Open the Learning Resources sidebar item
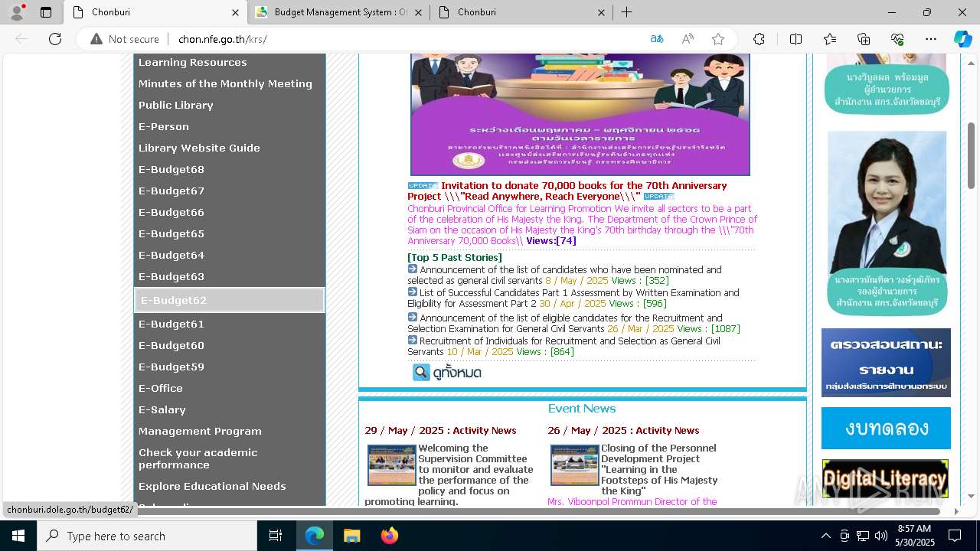 [x=192, y=62]
